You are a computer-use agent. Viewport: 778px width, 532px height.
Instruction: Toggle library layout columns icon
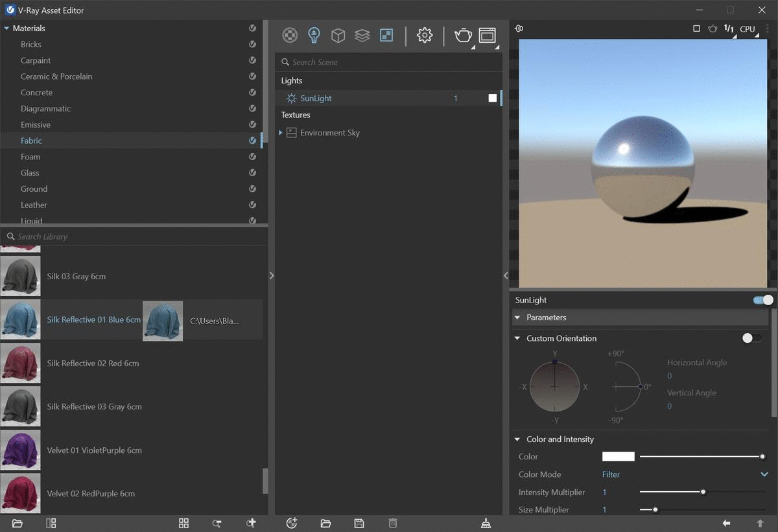[x=51, y=523]
